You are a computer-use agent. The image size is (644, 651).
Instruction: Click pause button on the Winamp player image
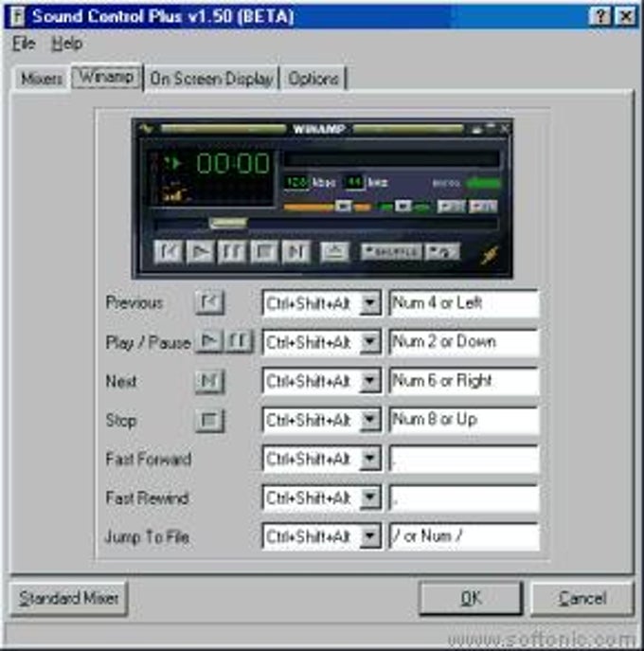[x=231, y=252]
